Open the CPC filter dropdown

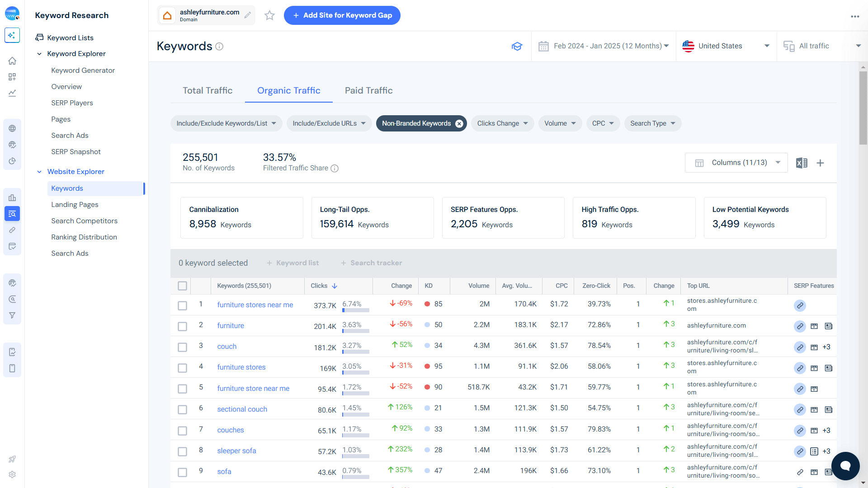click(603, 123)
